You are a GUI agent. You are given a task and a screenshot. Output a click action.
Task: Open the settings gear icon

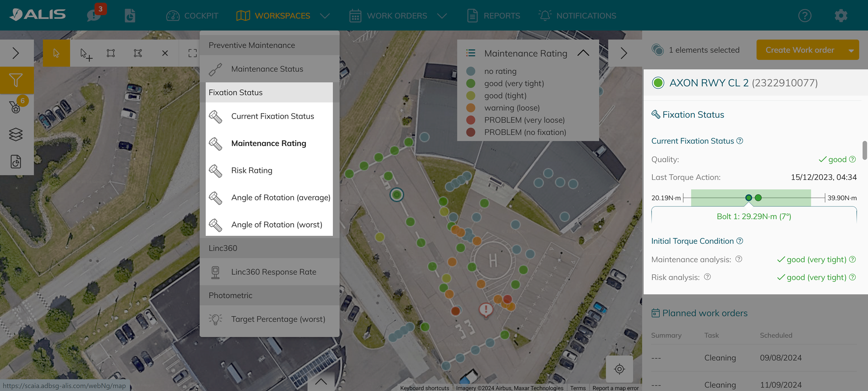pos(841,16)
